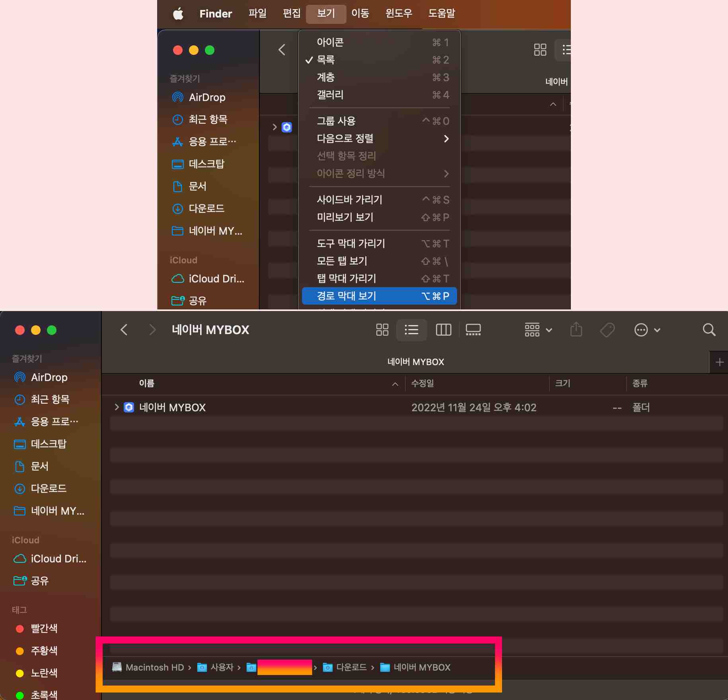
Task: Toggle 미리보기 보기 menu item
Action: (x=379, y=217)
